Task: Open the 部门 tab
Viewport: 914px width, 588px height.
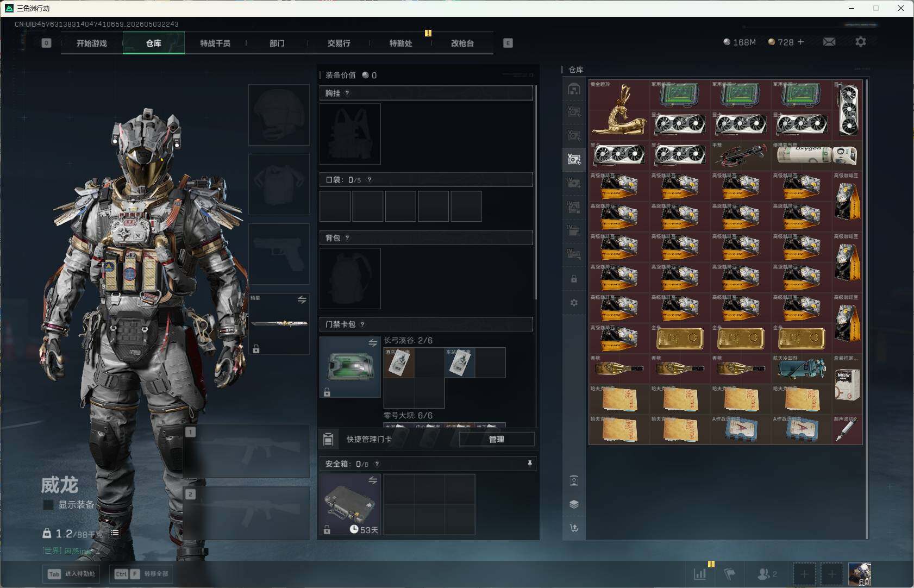Action: (277, 43)
